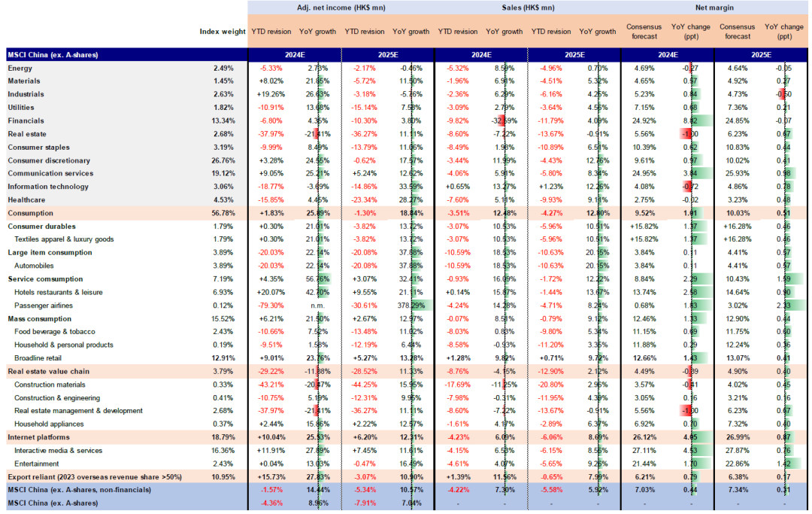The height and width of the screenshot is (514, 812).
Task: Click Broadline retail weight "12.91%"
Action: (x=224, y=358)
